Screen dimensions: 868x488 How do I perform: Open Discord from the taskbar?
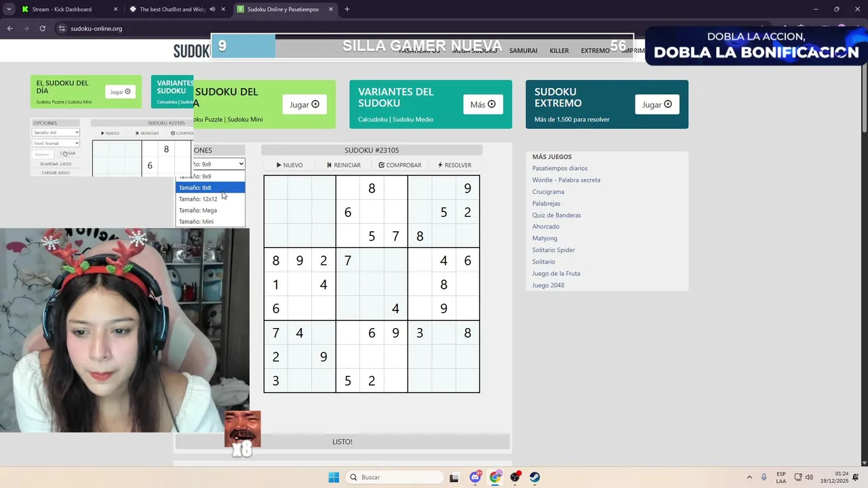coord(475,477)
